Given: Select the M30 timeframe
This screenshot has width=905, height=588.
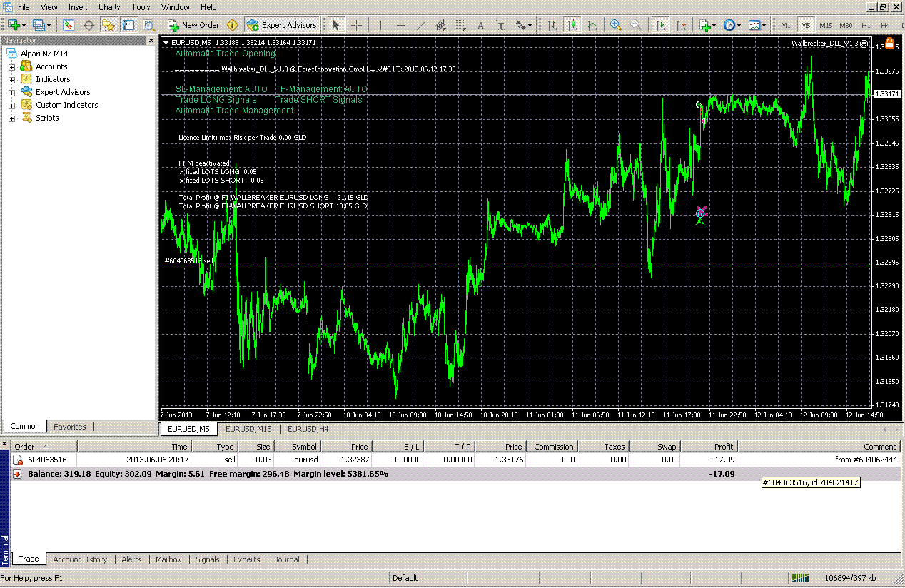Looking at the screenshot, I should pos(846,25).
